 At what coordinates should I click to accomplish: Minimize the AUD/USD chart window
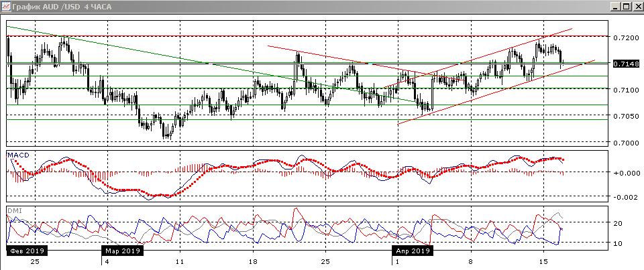(x=612, y=6)
